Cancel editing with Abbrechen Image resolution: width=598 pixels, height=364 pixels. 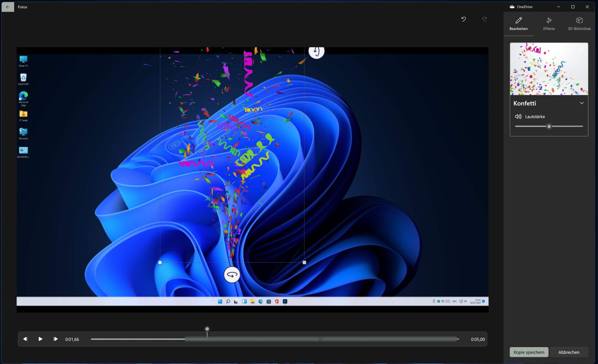[x=569, y=352]
